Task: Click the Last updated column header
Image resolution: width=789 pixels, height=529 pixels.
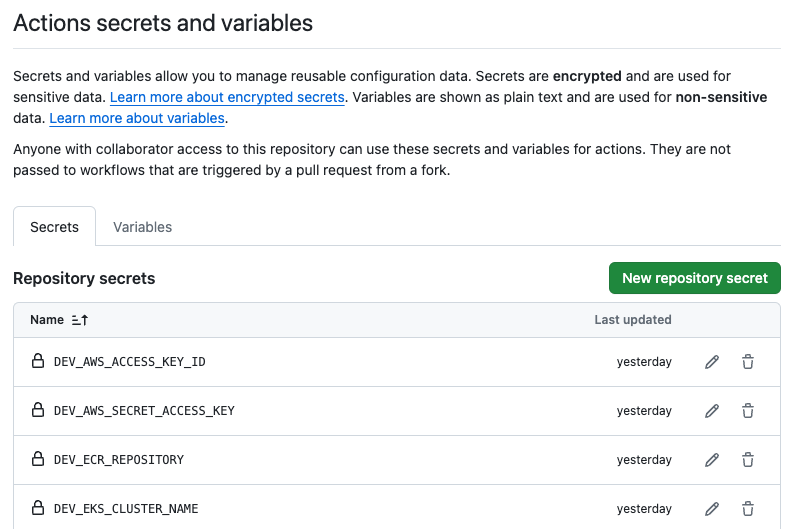Action: pyautogui.click(x=632, y=320)
